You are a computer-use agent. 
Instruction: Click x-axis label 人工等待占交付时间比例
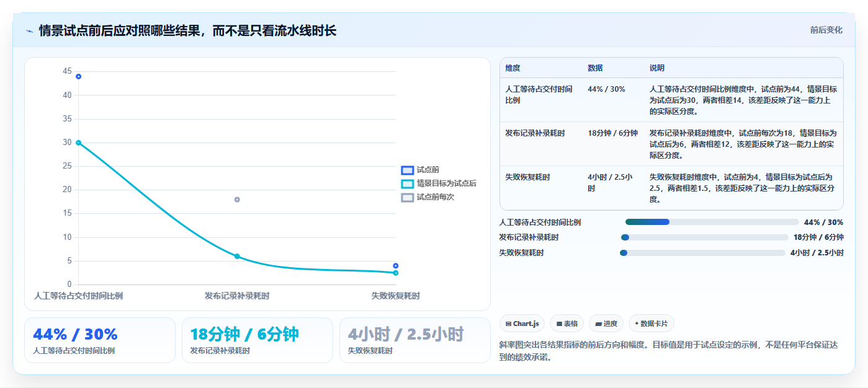coord(78,296)
